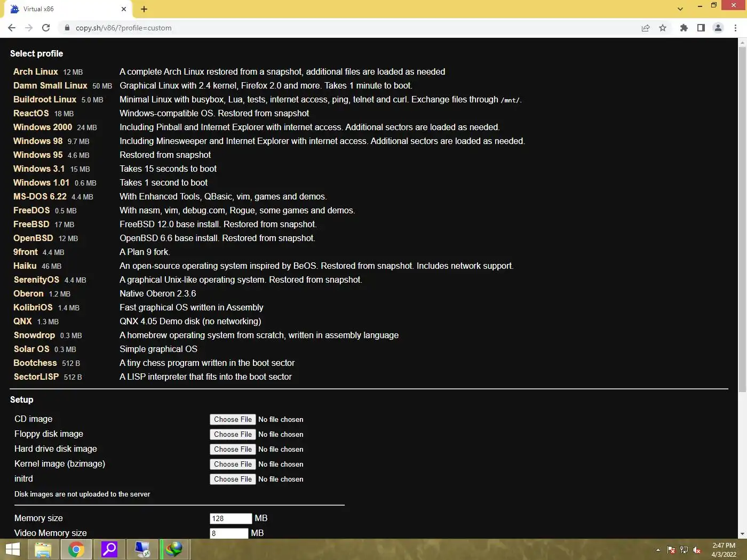Boot the Windows 1.01 profile
Viewport: 747px width, 560px height.
click(x=41, y=182)
